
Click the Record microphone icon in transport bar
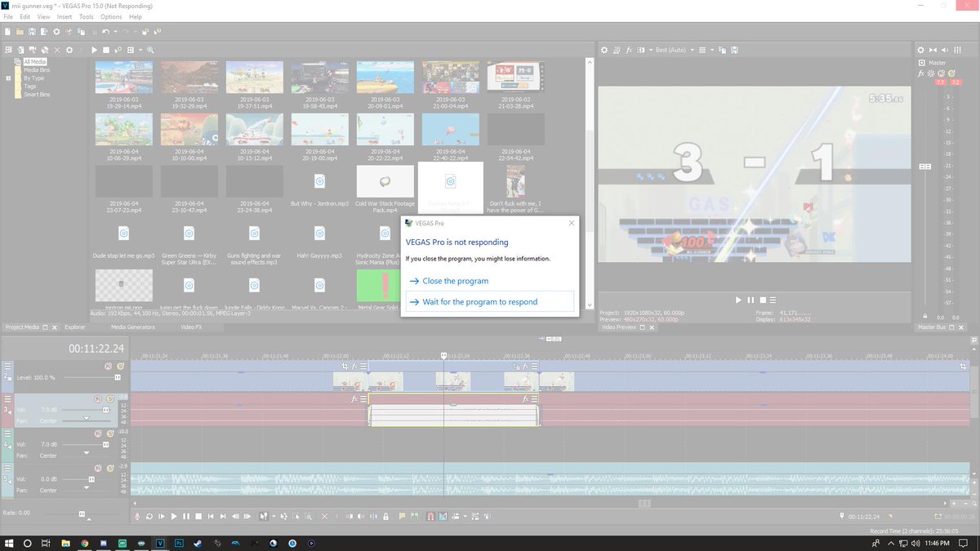click(137, 516)
